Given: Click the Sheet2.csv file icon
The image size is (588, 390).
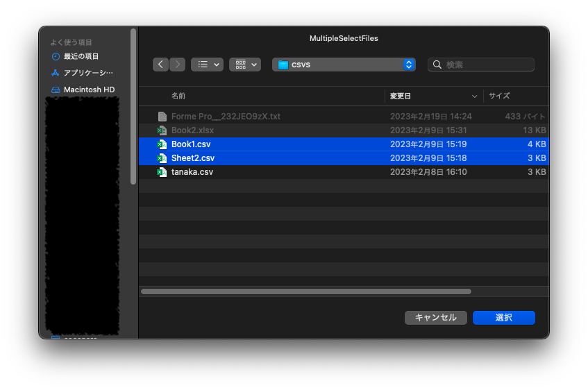Looking at the screenshot, I should point(162,158).
